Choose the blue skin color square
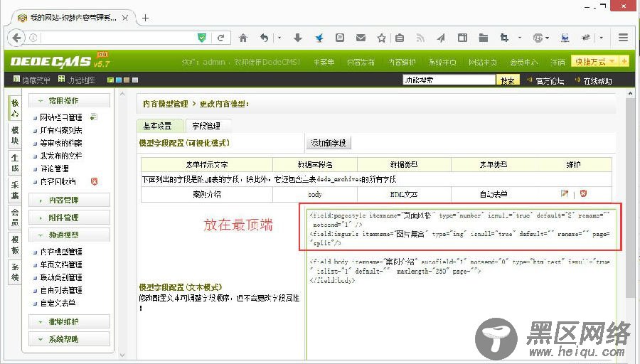 (x=118, y=80)
